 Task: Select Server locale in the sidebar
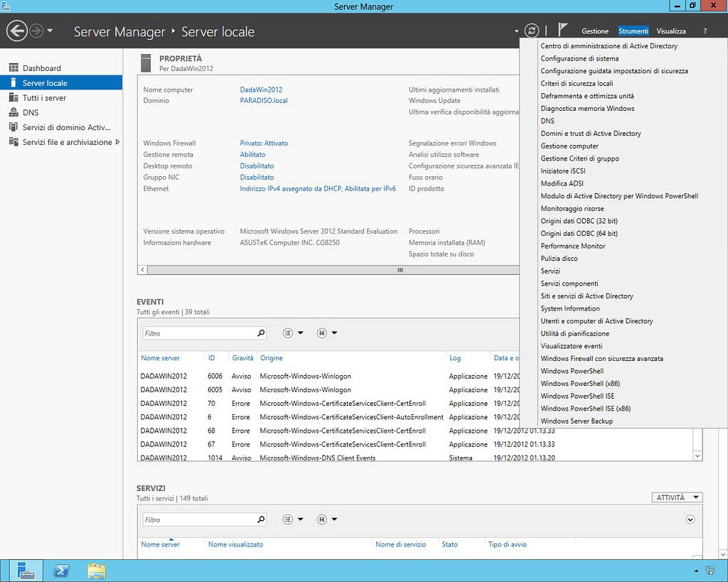(x=61, y=83)
